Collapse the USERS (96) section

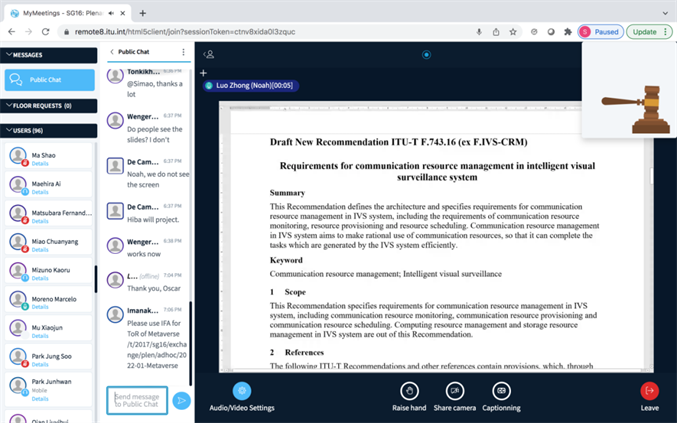[49, 130]
